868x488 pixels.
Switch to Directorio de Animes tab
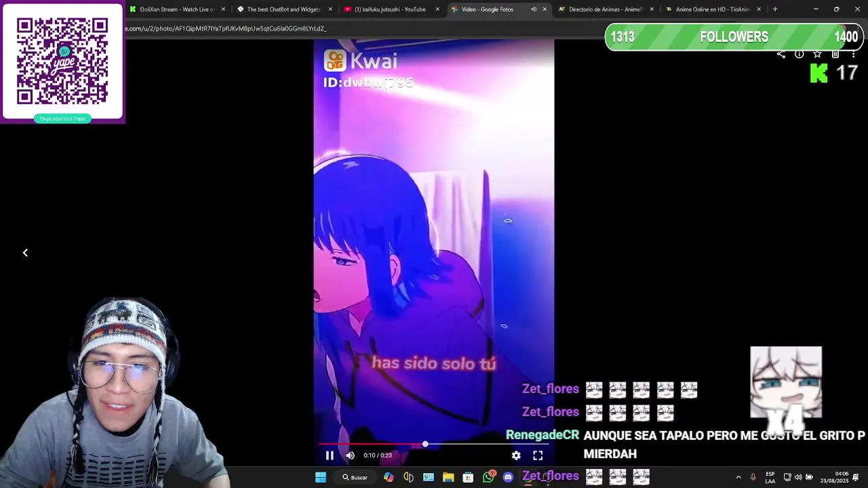point(605,9)
